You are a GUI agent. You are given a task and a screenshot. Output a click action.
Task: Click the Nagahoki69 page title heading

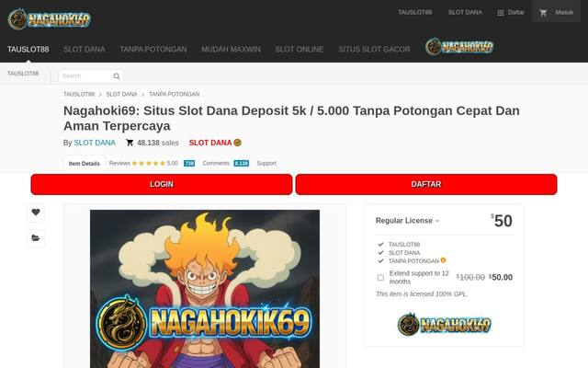(291, 119)
